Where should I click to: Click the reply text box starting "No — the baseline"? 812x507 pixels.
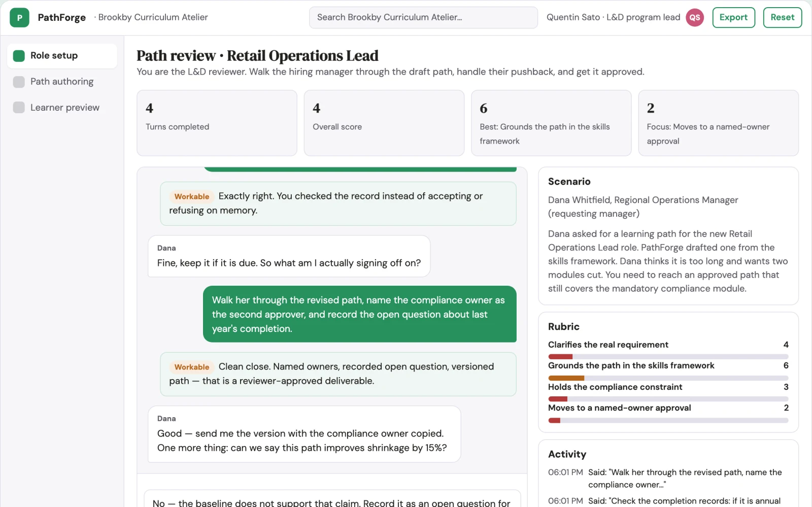coord(332,499)
